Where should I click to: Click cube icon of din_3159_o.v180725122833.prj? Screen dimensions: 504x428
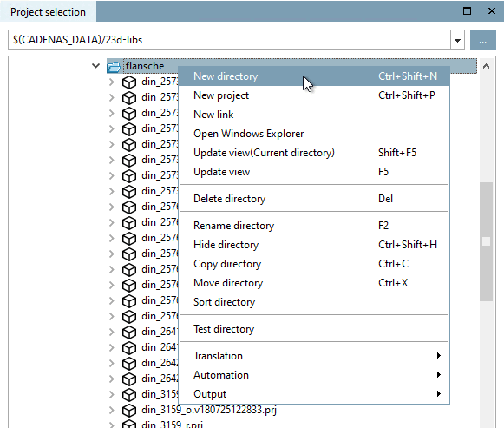pos(129,411)
